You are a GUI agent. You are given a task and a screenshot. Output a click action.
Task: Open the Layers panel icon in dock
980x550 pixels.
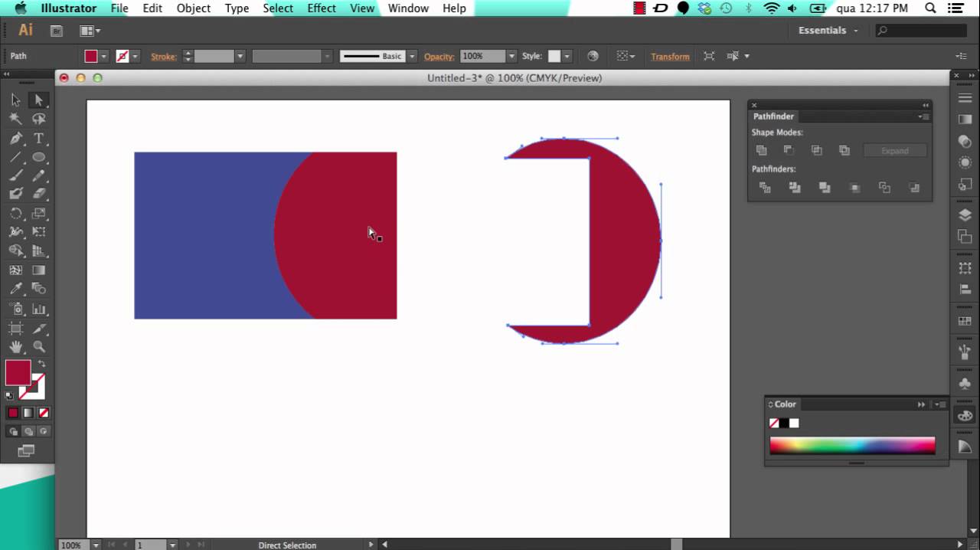coord(965,216)
